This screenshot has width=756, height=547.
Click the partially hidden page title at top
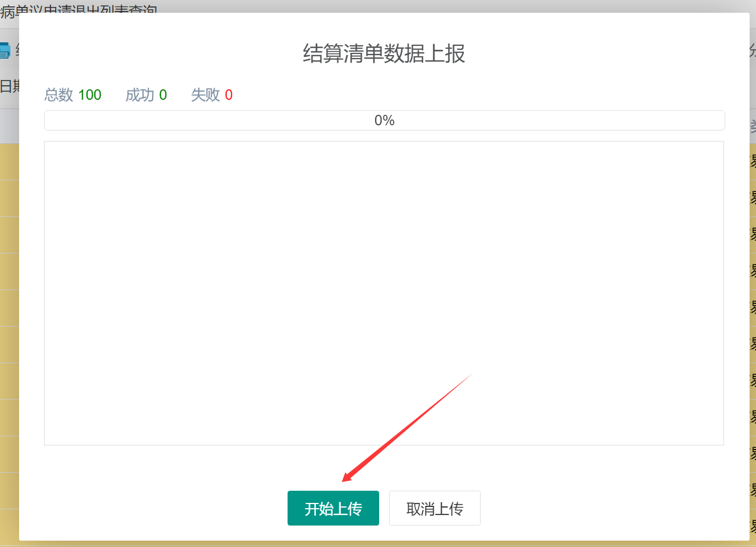coord(78,9)
